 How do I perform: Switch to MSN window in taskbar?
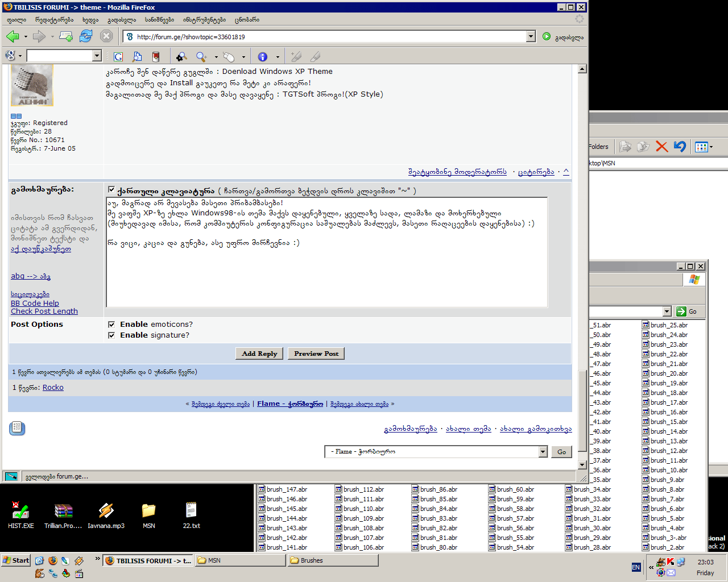239,560
